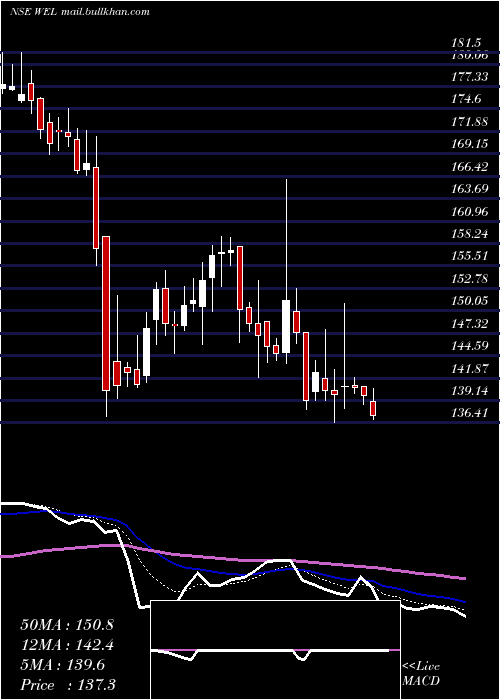Click the 155.51 price axis label
500x700 pixels.
coord(470,256)
